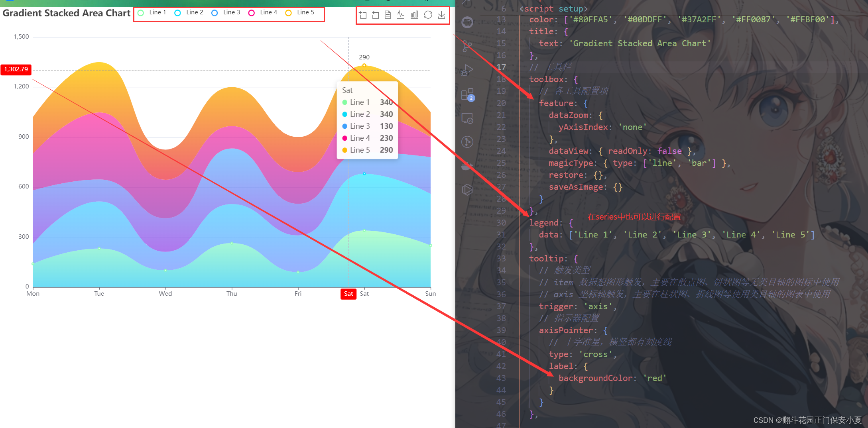The height and width of the screenshot is (428, 868).
Task: Click the red 1,302.79 axis pointer label
Action: [x=16, y=69]
